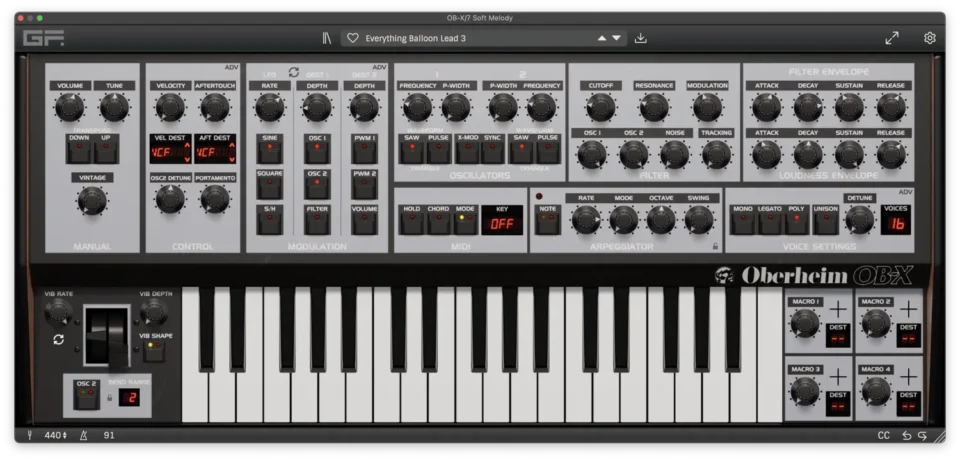Click the metronome tempo icon
Image resolution: width=960 pixels, height=460 pixels.
coord(82,435)
